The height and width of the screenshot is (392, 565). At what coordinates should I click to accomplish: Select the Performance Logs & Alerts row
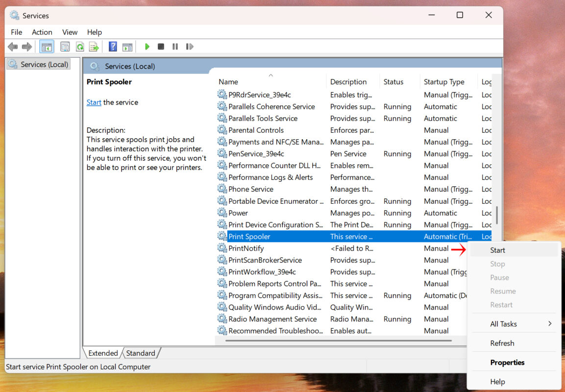pyautogui.click(x=354, y=177)
